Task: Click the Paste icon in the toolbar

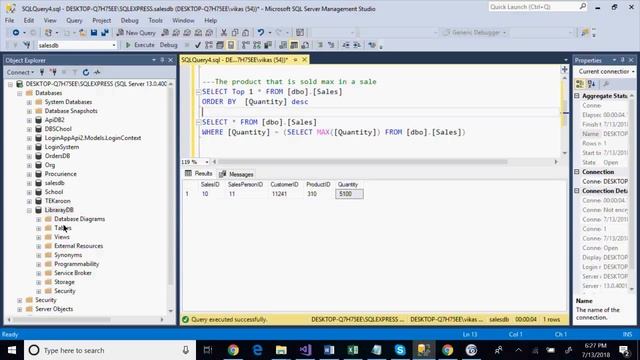Action: (245, 33)
